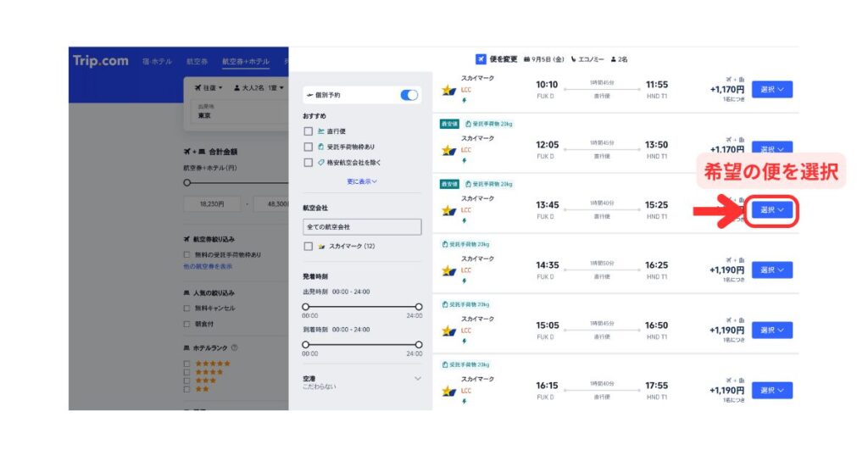The image size is (868, 456).
Task: Switch to the 宿·ホテル tab
Action: coord(157,61)
